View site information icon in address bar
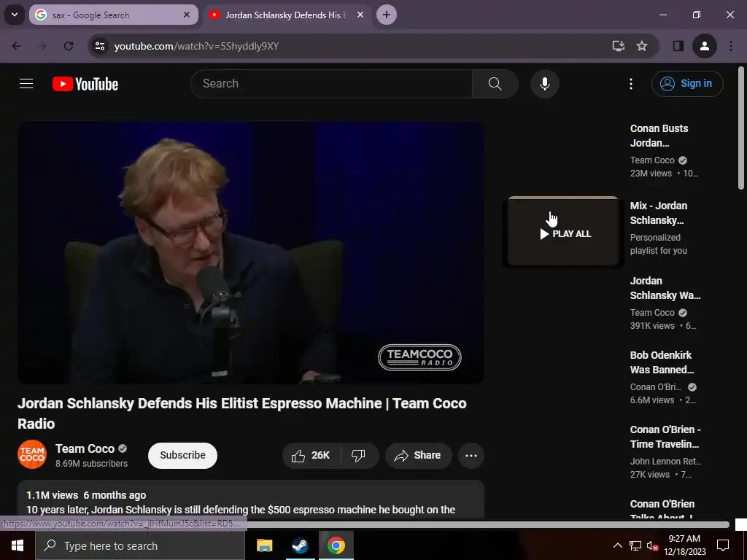Screen dimensions: 747x560 (x=100, y=46)
